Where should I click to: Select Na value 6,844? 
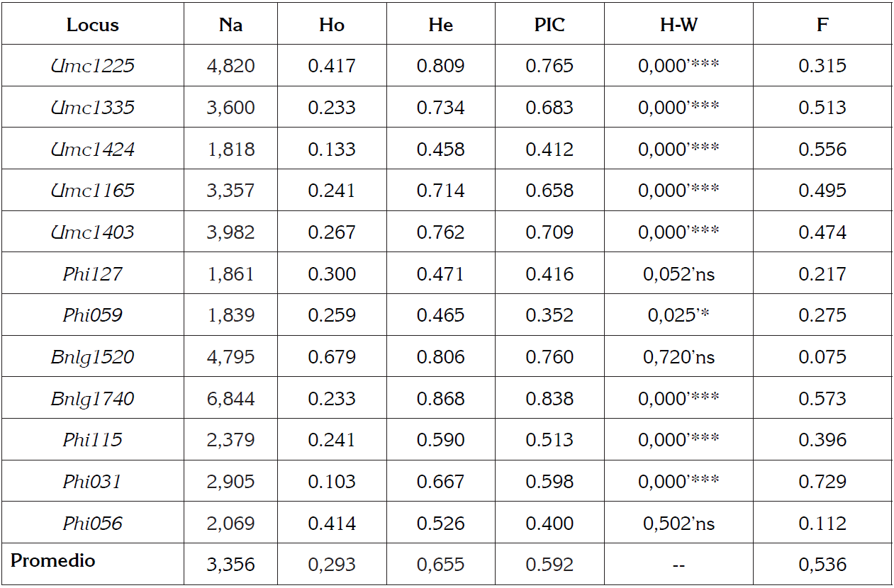click(231, 399)
